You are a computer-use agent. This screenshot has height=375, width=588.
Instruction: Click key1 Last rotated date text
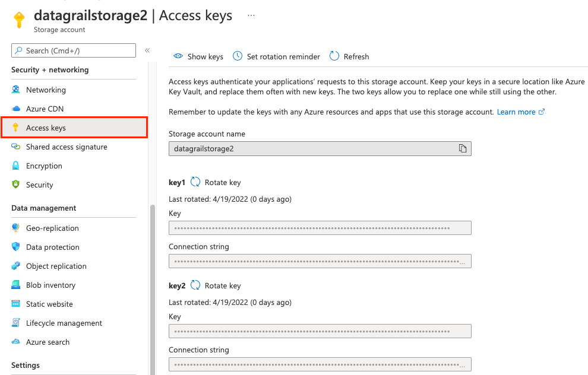point(230,199)
